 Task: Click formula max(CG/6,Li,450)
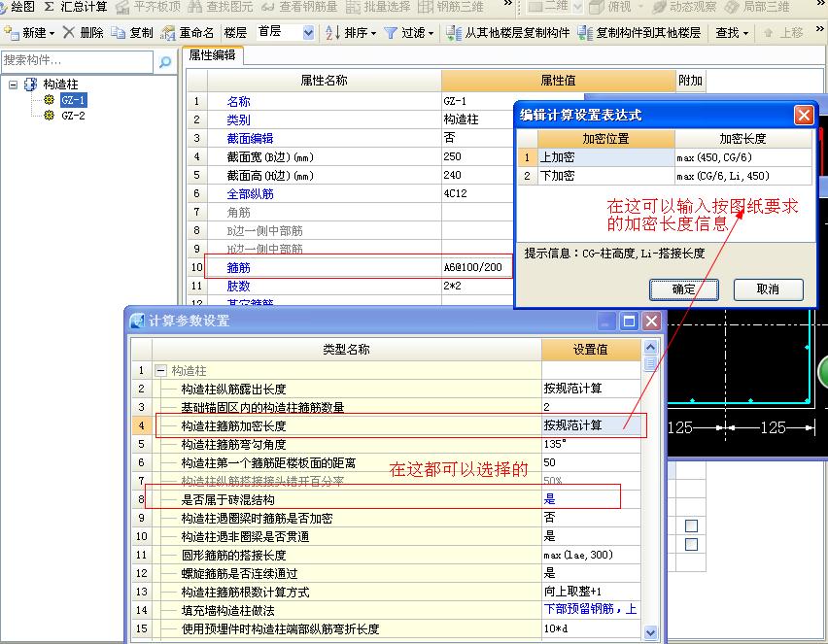[723, 176]
